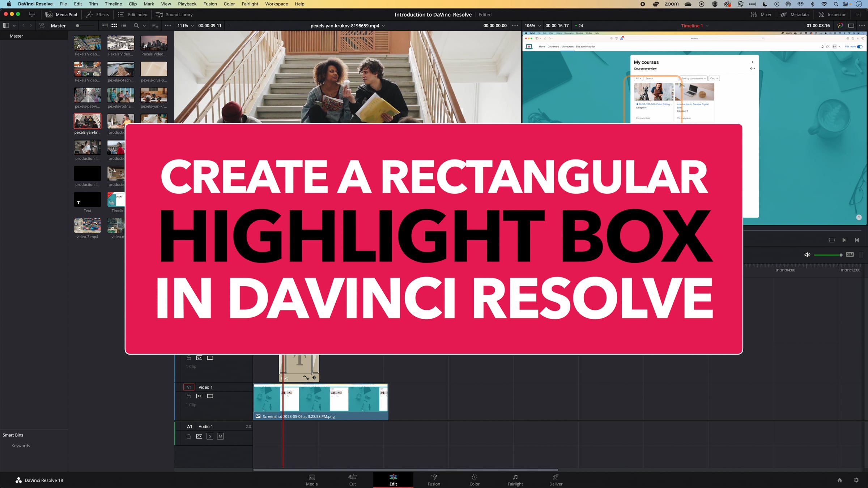Switch to the Fusion page tab
The width and height of the screenshot is (868, 488).
pyautogui.click(x=434, y=480)
